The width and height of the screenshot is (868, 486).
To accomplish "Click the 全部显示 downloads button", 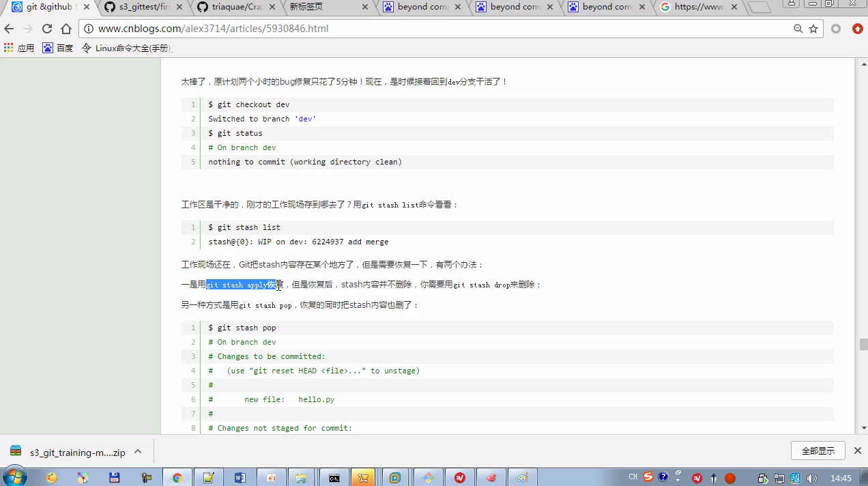I will pyautogui.click(x=818, y=451).
